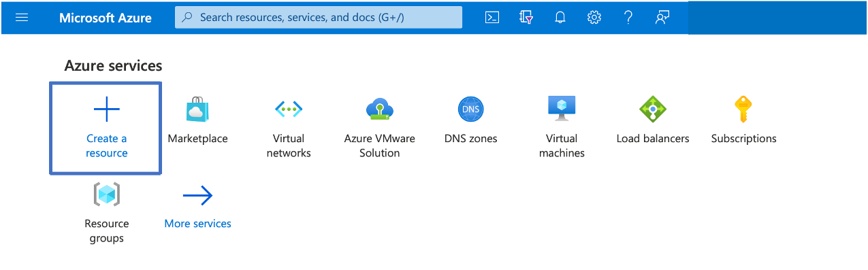Click the Marketplace label
The height and width of the screenshot is (270, 868).
pos(197,139)
